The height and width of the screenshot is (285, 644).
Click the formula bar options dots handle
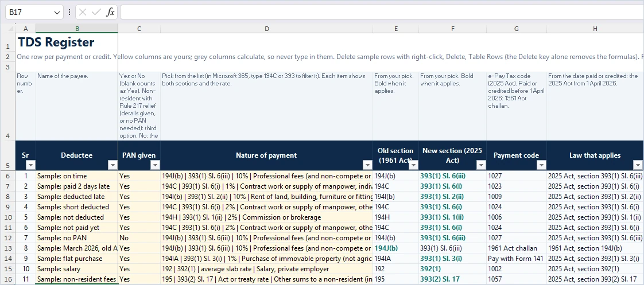(x=69, y=12)
